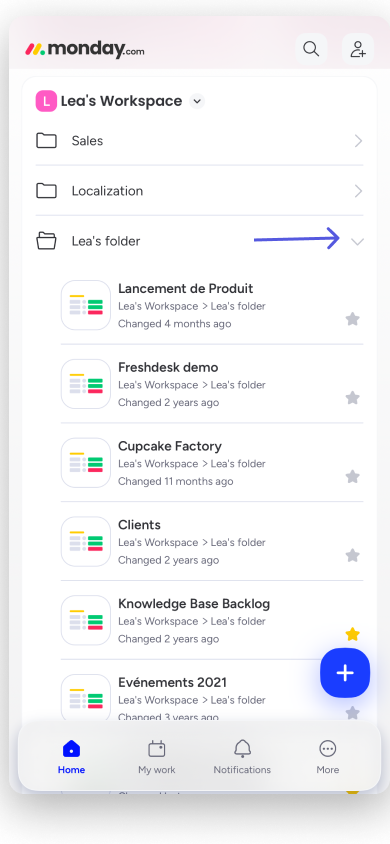Expand Localization folder chevron
Screen dimensions: 390x844
(x=358, y=191)
